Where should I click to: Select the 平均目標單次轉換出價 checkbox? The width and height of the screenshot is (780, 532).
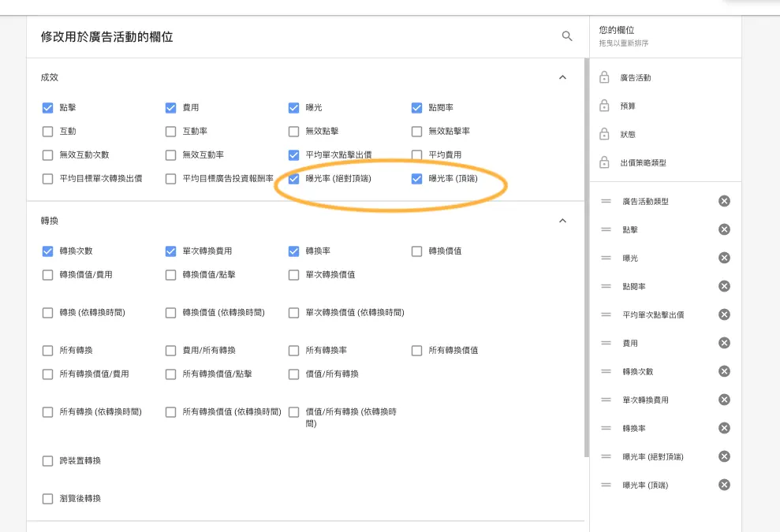(x=48, y=178)
